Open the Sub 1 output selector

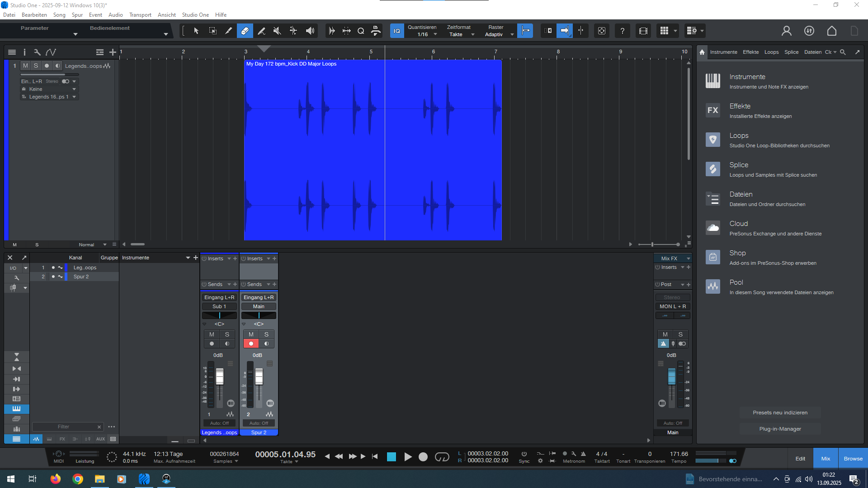click(x=219, y=306)
